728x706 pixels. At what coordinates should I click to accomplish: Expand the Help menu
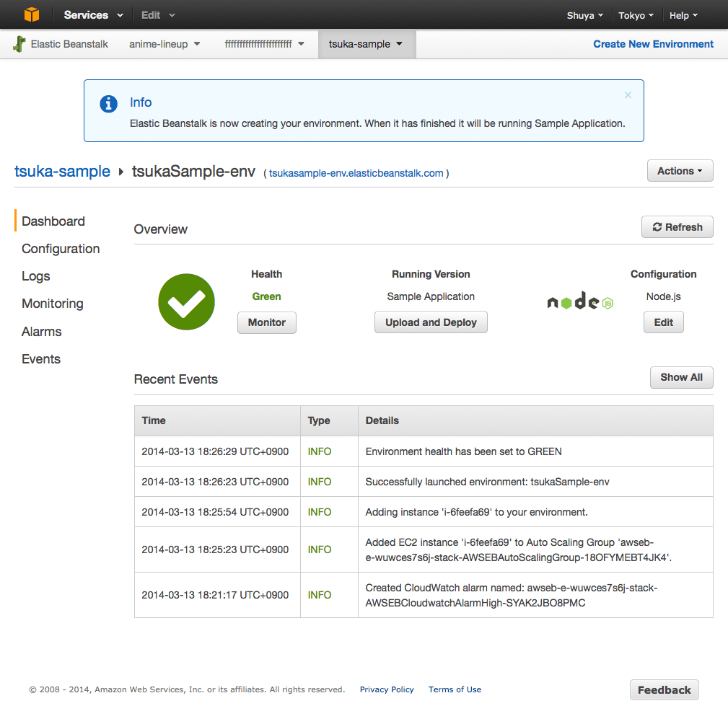point(683,15)
